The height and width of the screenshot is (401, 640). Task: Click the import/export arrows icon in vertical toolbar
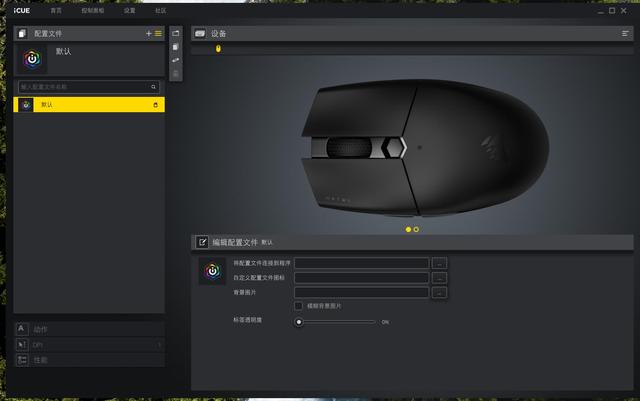176,60
